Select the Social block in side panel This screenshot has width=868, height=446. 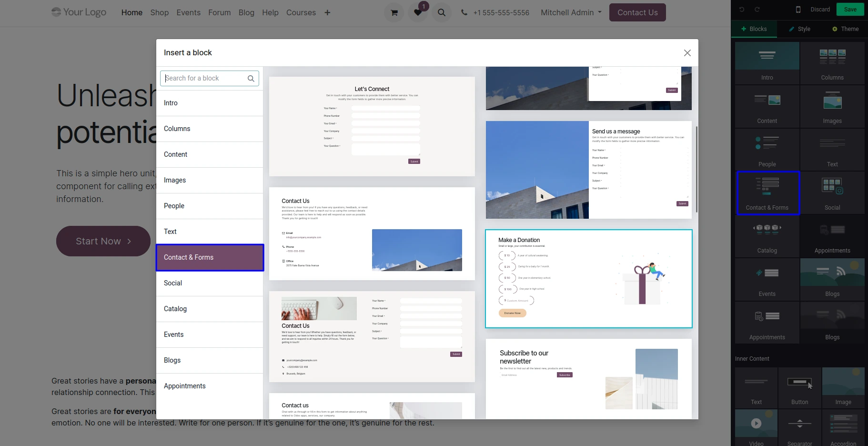click(832, 193)
